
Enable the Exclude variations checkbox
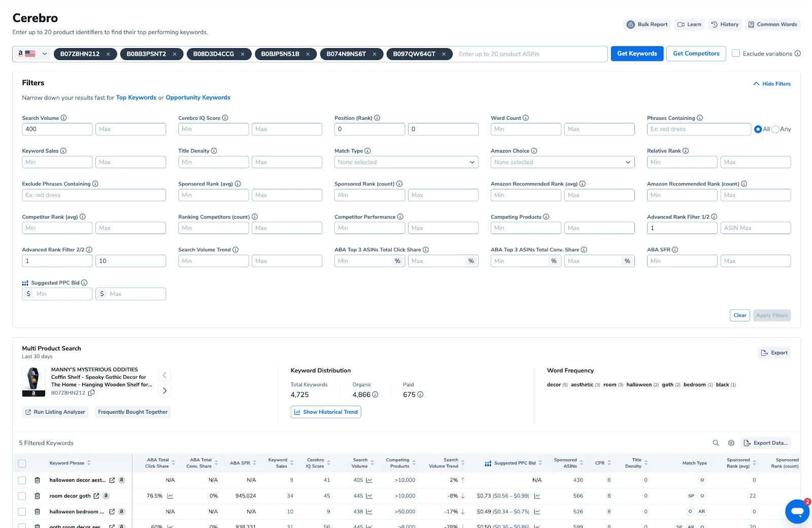point(736,53)
